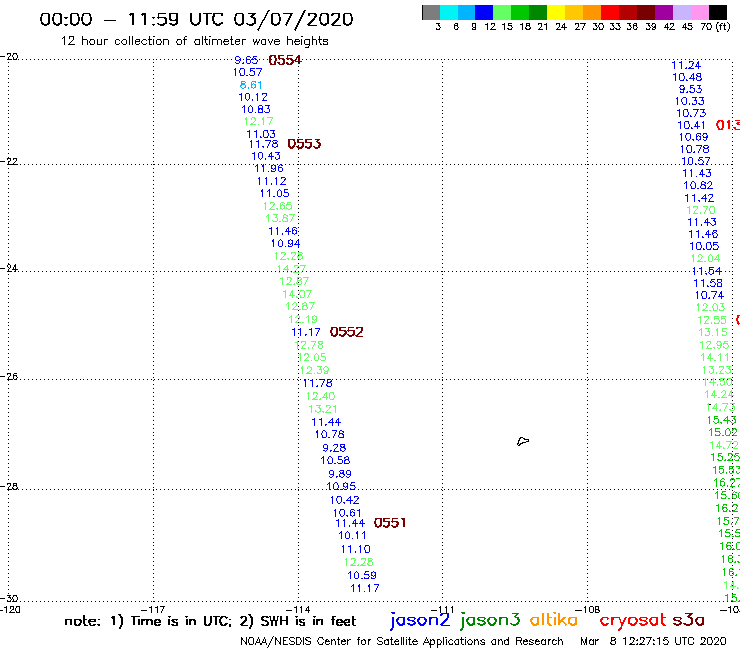Click wave height value 10.59
This screenshot has height=650, width=740.
362,575
